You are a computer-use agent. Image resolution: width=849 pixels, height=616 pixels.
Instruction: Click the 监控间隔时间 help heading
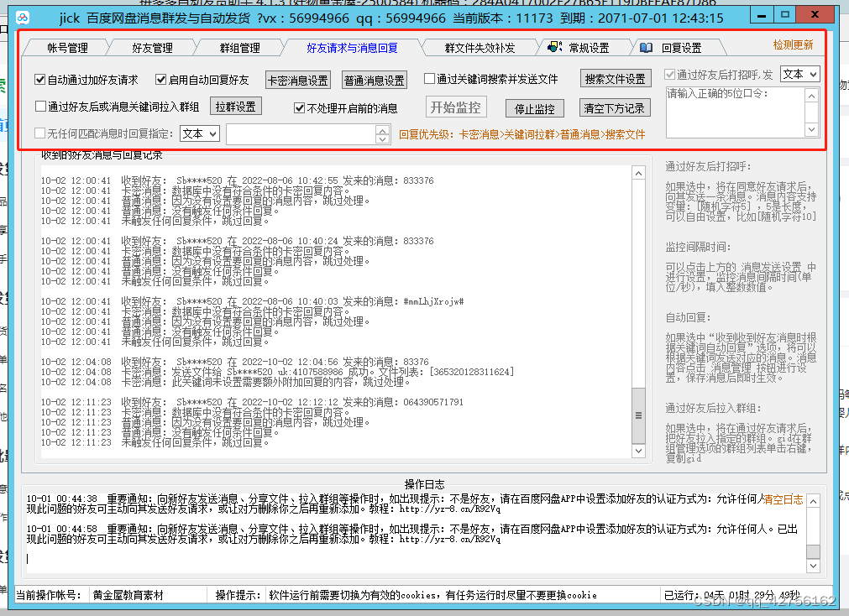click(698, 247)
